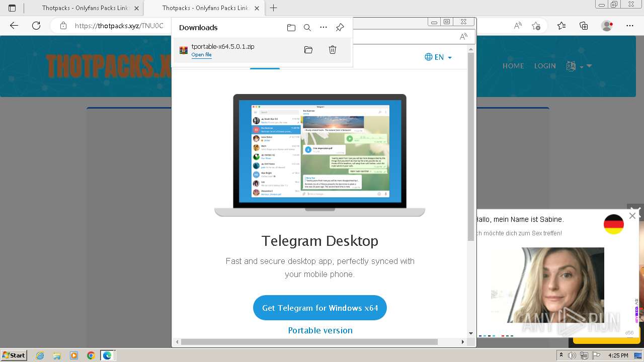Close the first Thotpacks tab
The height and width of the screenshot is (362, 644).
click(136, 8)
